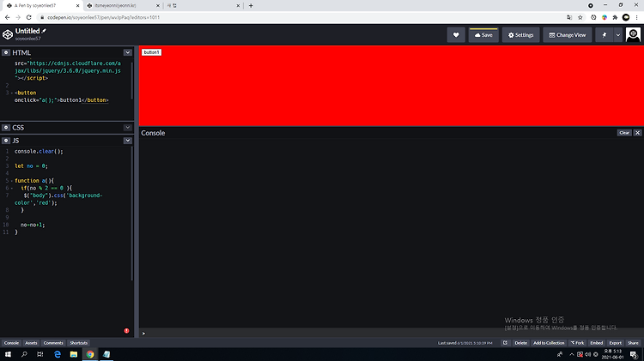Image resolution: width=644 pixels, height=361 pixels.
Task: Click the CodePen logo icon
Action: click(x=8, y=35)
